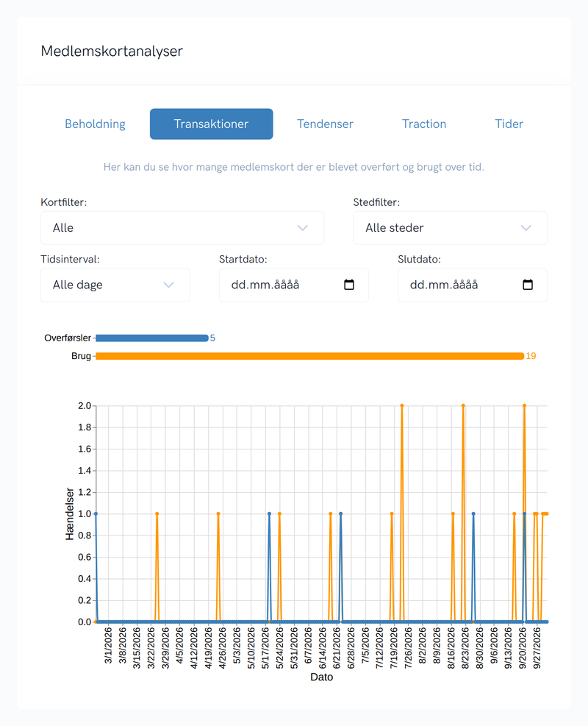
Task: Open the Startdato calendar picker icon
Action: 349,284
